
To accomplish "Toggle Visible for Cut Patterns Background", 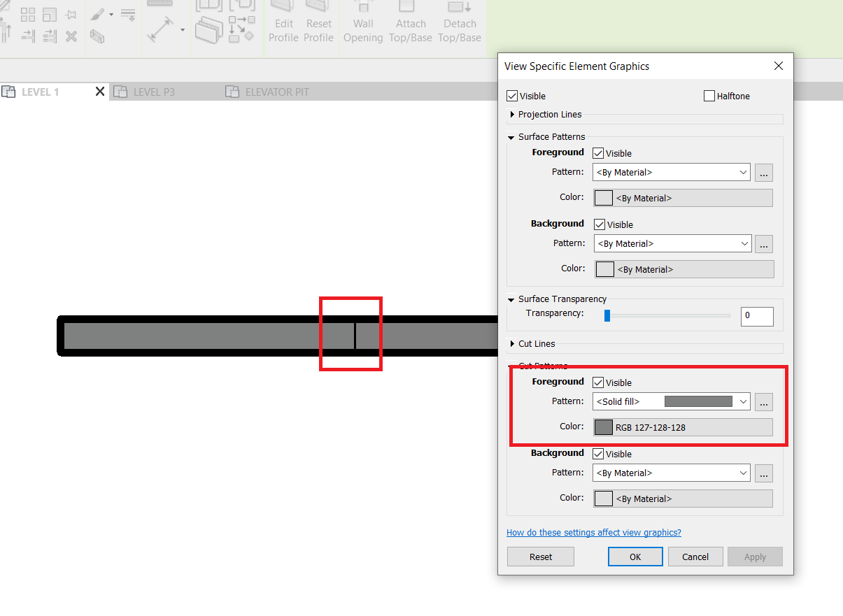I will pos(599,454).
